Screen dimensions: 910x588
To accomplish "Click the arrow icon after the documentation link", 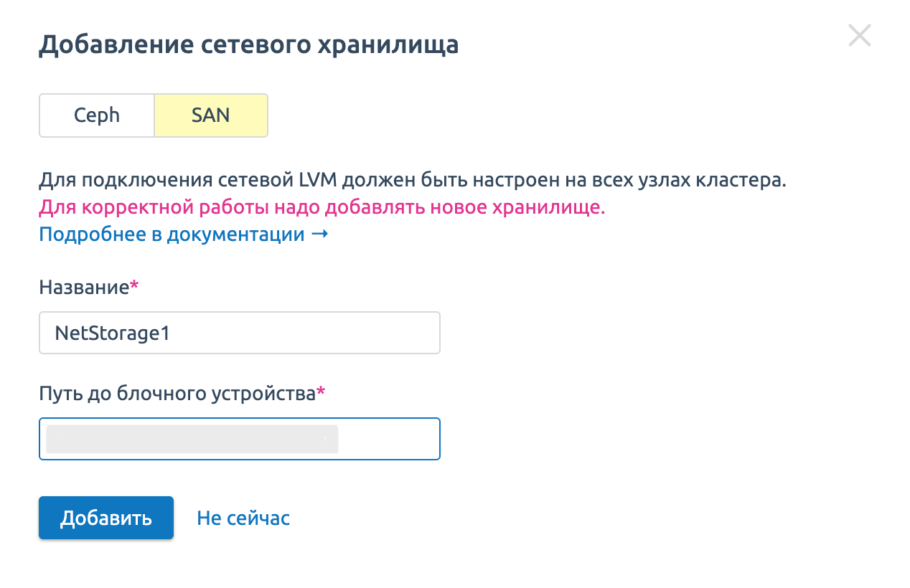I will point(320,234).
